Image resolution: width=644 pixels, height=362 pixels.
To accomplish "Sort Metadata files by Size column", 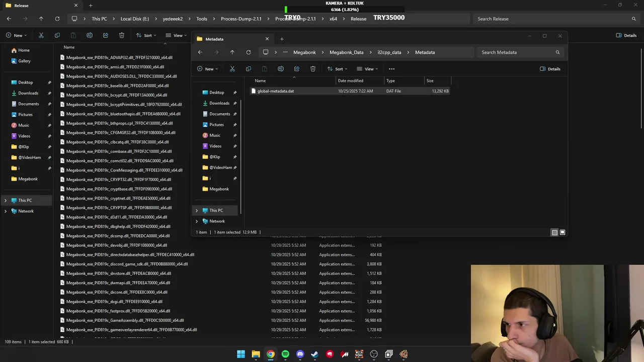I will pyautogui.click(x=438, y=80).
